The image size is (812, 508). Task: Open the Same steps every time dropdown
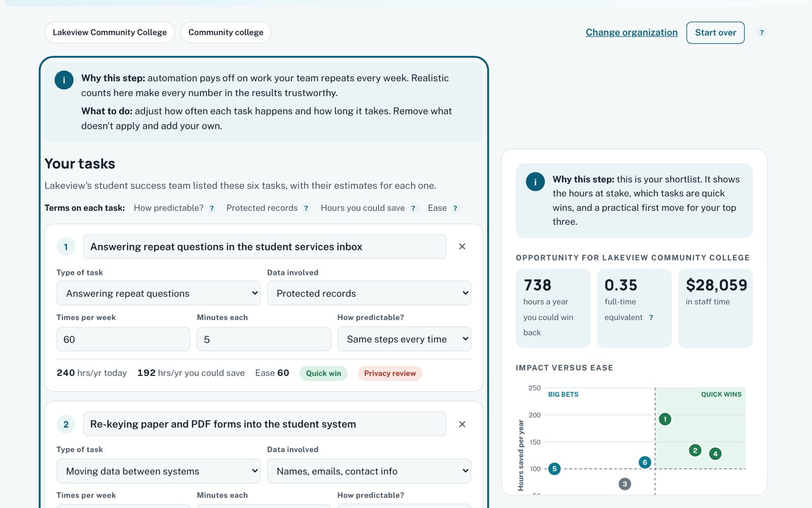coord(404,339)
